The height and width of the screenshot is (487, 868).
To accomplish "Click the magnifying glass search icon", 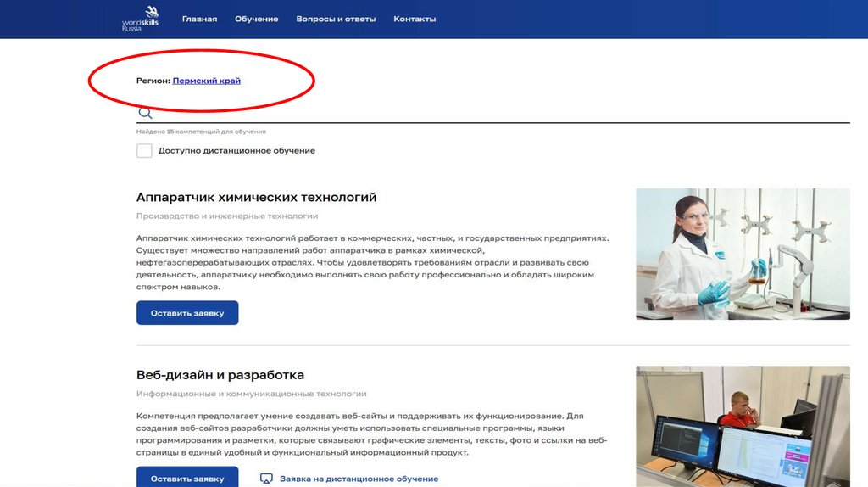I will (x=145, y=113).
